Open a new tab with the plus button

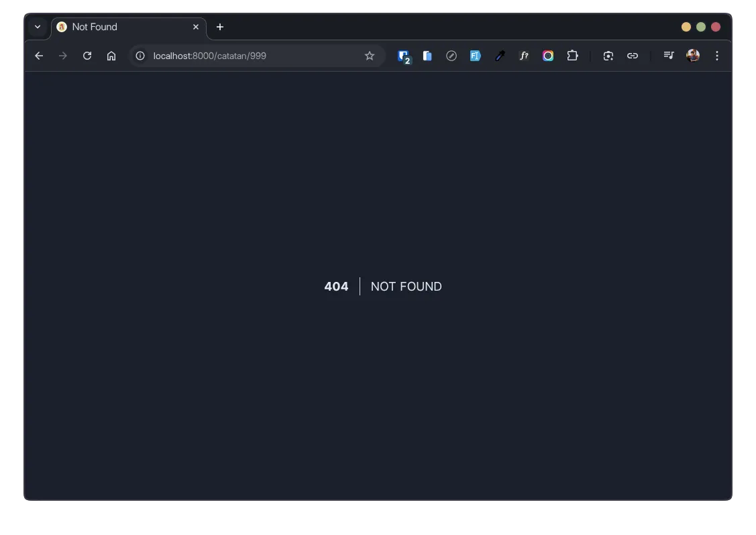[220, 27]
